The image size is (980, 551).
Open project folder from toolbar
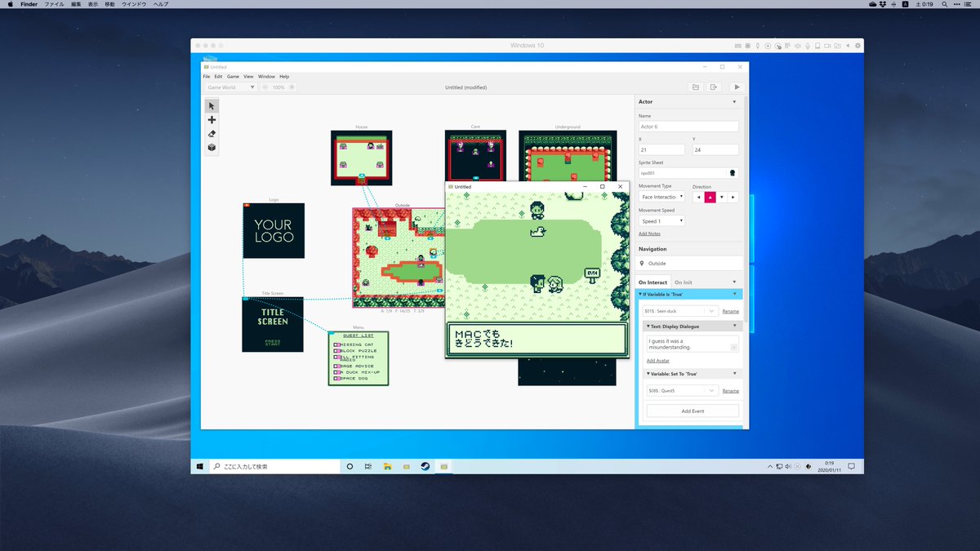[x=695, y=87]
